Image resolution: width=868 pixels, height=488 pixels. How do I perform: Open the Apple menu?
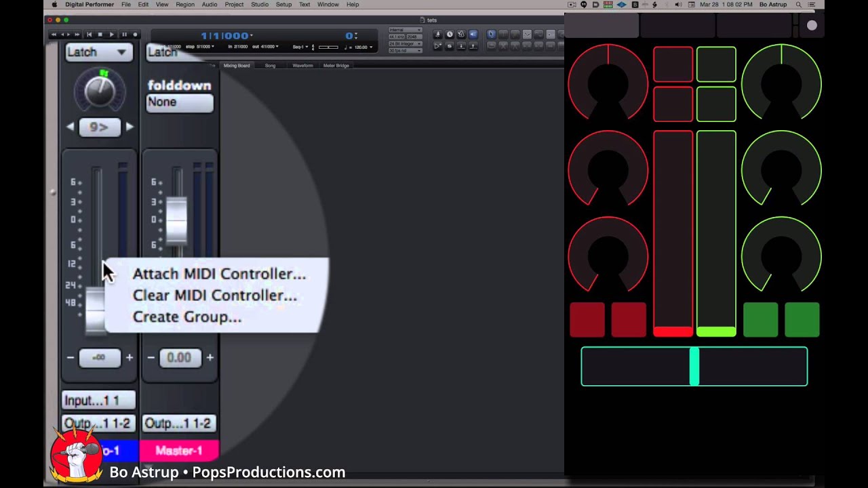(x=54, y=5)
